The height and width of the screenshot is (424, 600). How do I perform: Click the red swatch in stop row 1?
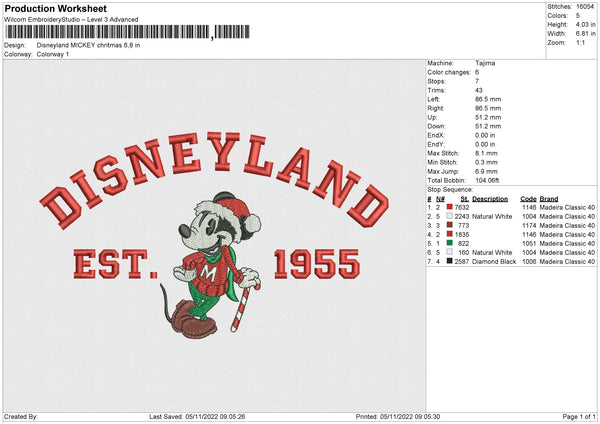click(450, 207)
